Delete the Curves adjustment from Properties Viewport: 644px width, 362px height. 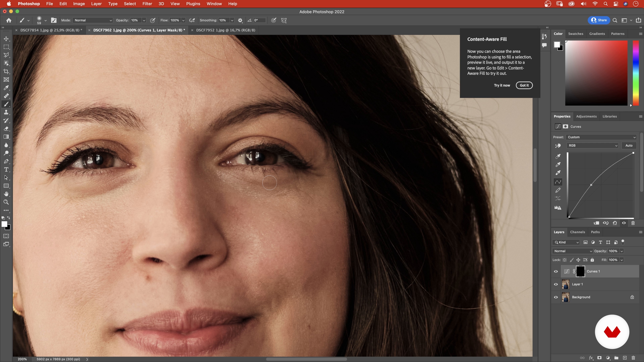pyautogui.click(x=633, y=223)
